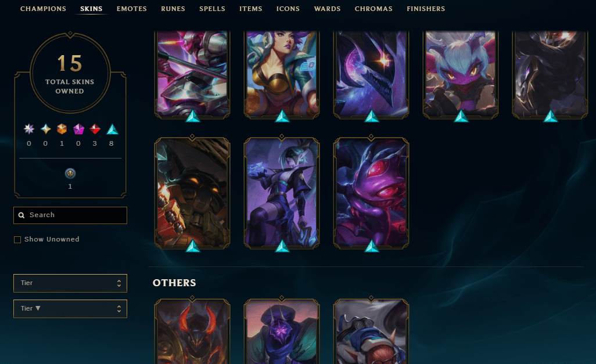Switch to the Champions tab
The width and height of the screenshot is (596, 364).
[x=44, y=9]
